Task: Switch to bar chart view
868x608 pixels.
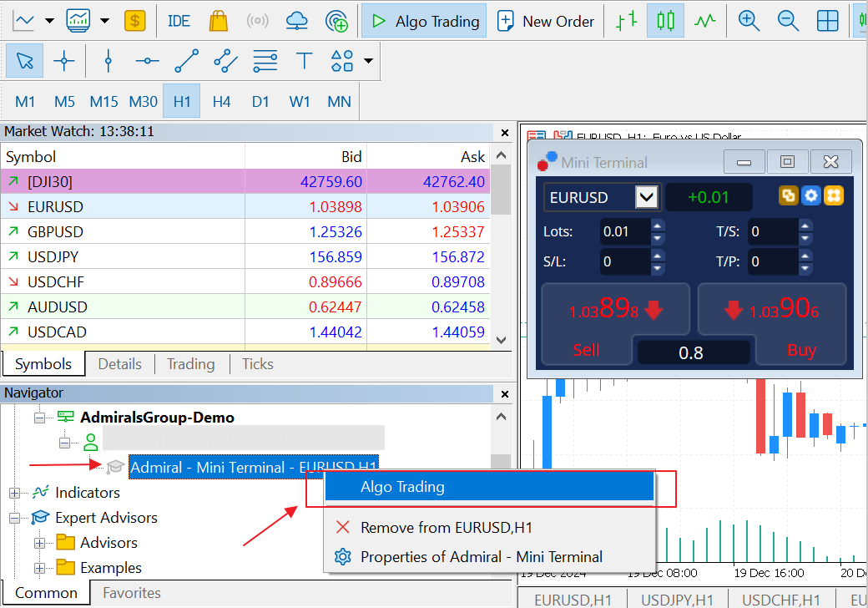Action: point(626,21)
